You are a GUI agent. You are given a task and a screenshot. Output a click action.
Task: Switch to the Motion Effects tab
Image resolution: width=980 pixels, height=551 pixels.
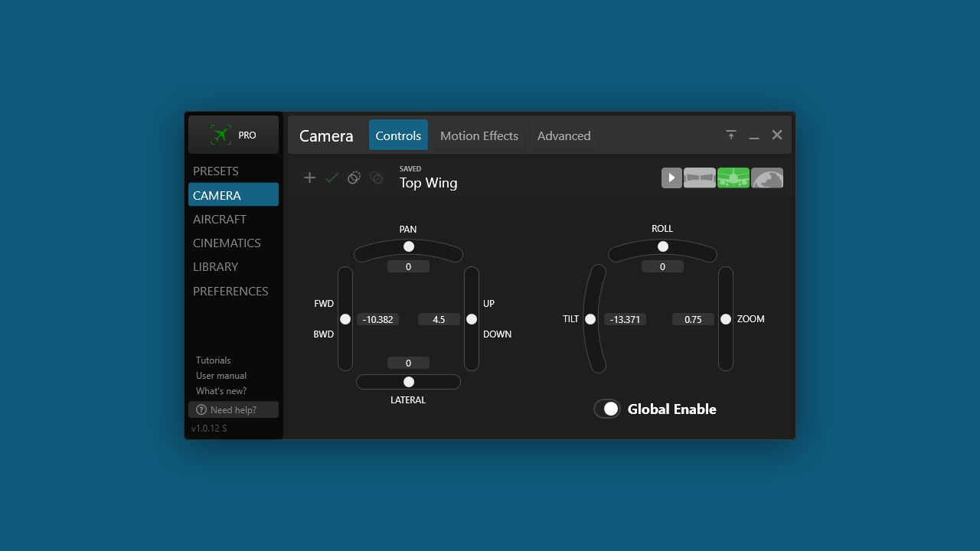479,135
